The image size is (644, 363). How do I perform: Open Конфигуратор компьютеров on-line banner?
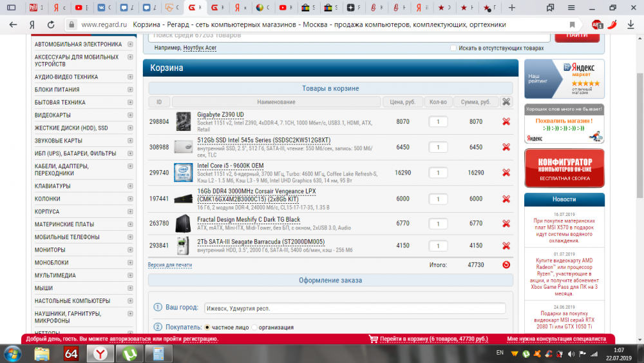[564, 168]
